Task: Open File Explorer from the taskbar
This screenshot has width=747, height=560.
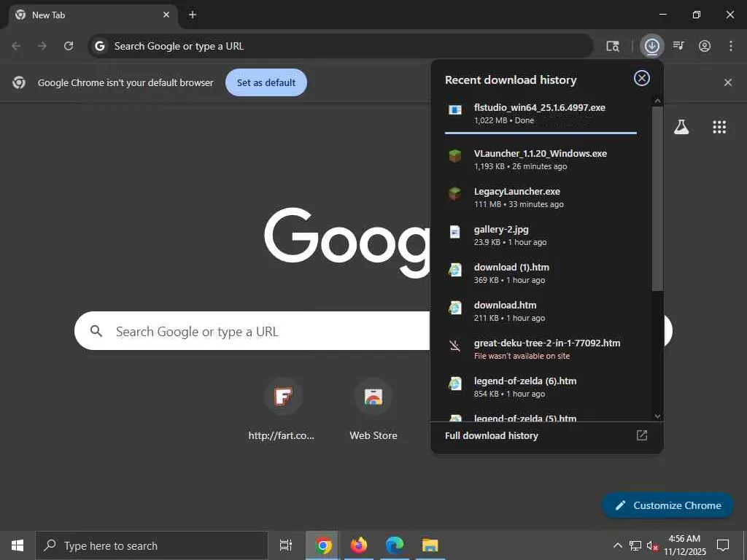Action: (x=430, y=545)
